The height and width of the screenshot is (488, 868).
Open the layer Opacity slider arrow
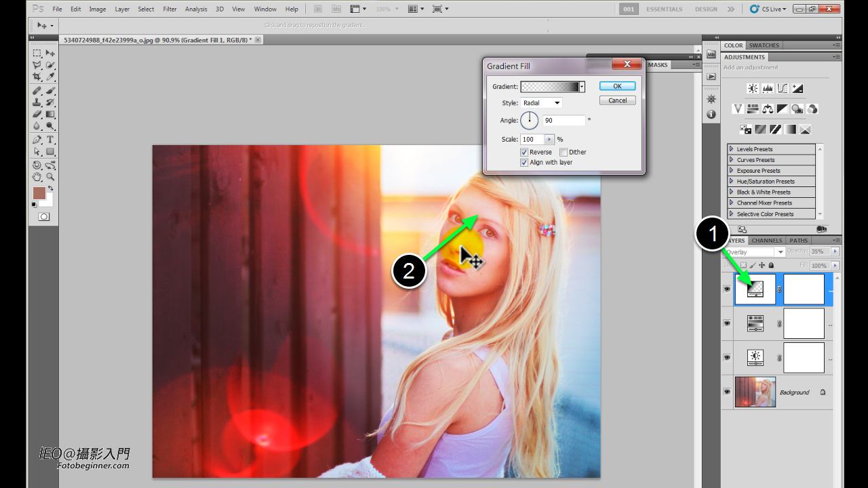(x=835, y=251)
